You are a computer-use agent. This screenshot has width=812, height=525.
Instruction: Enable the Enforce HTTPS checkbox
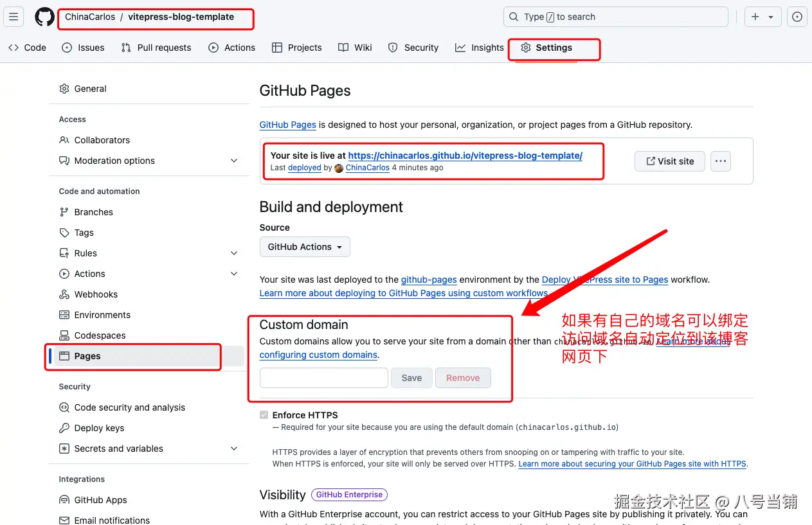click(264, 414)
